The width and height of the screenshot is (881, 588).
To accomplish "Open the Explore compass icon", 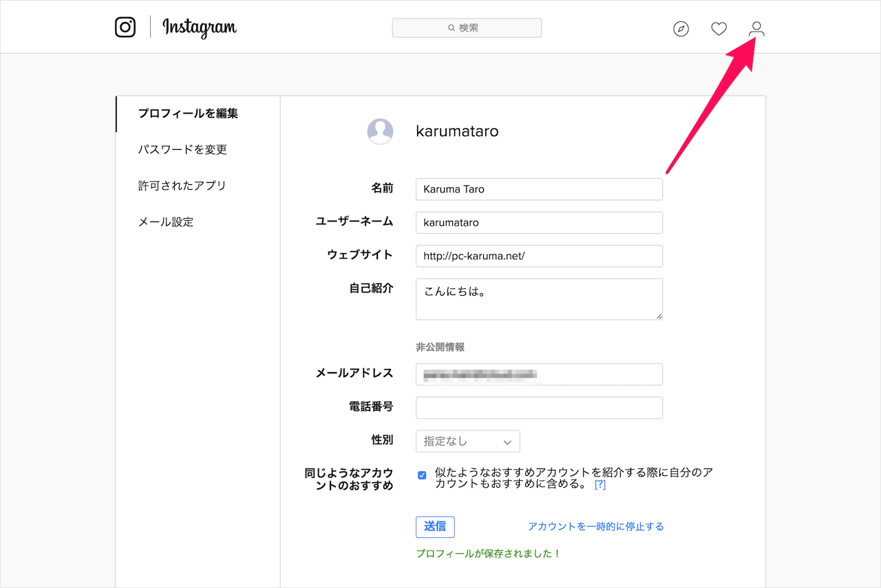I will [x=681, y=29].
